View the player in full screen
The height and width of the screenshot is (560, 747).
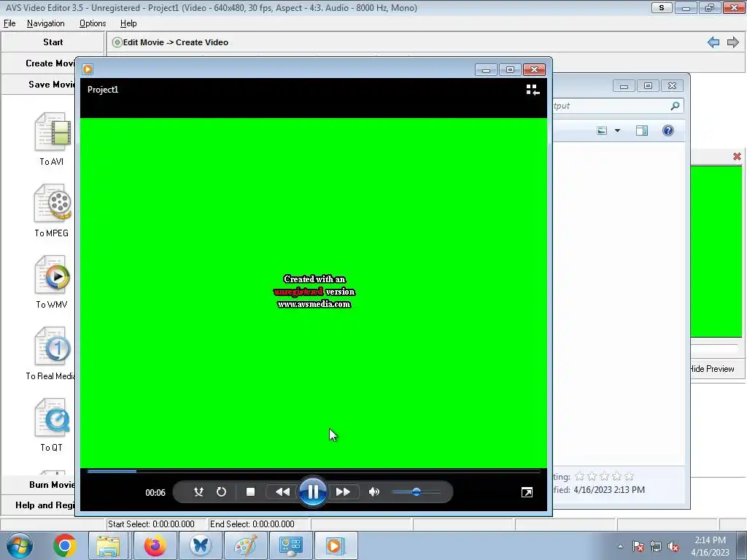click(527, 492)
